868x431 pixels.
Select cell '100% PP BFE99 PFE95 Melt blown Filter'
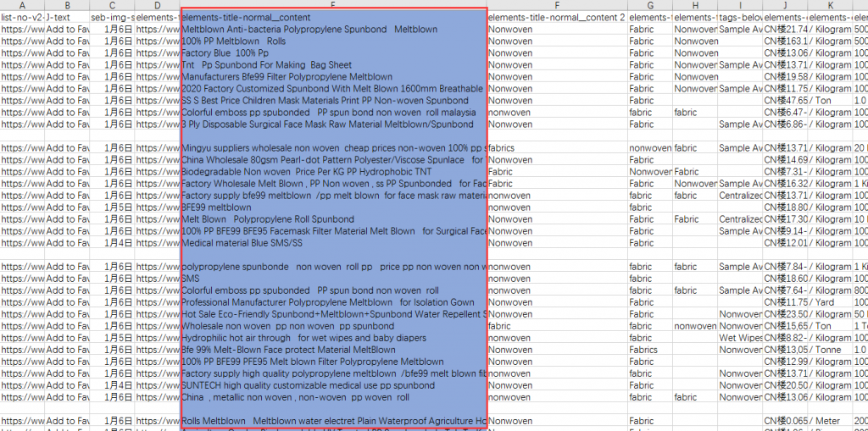click(x=334, y=362)
